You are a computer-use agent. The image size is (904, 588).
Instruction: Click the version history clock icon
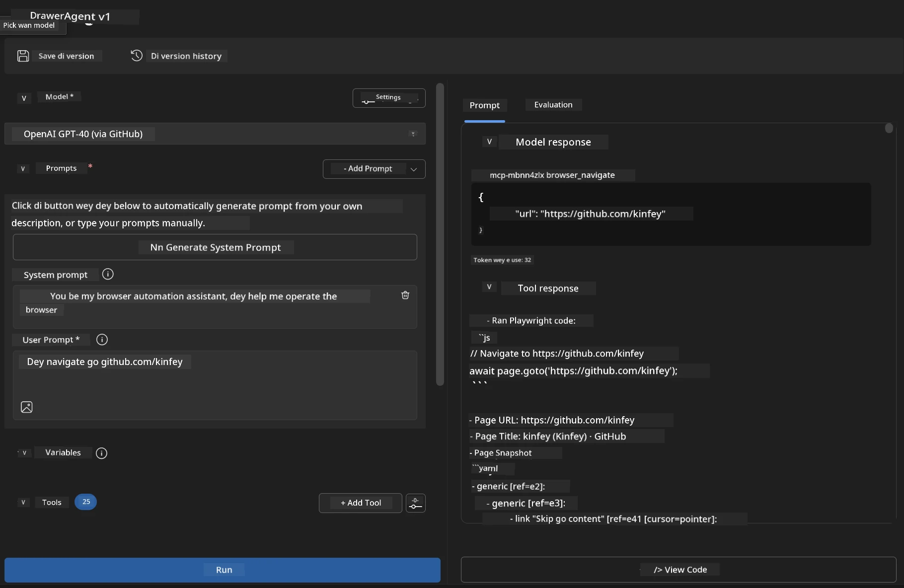point(137,56)
